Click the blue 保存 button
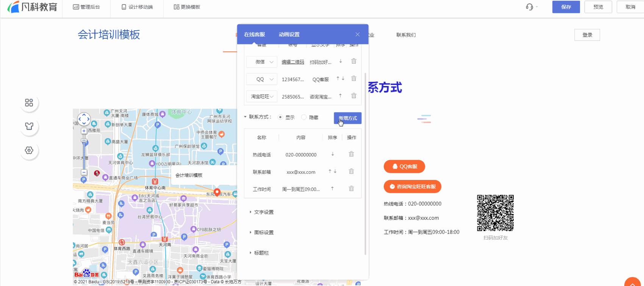 click(566, 7)
